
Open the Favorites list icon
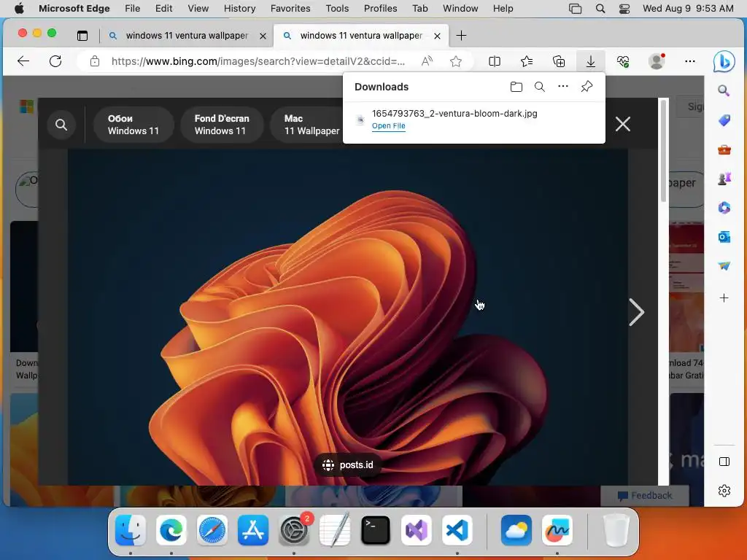pyautogui.click(x=527, y=61)
